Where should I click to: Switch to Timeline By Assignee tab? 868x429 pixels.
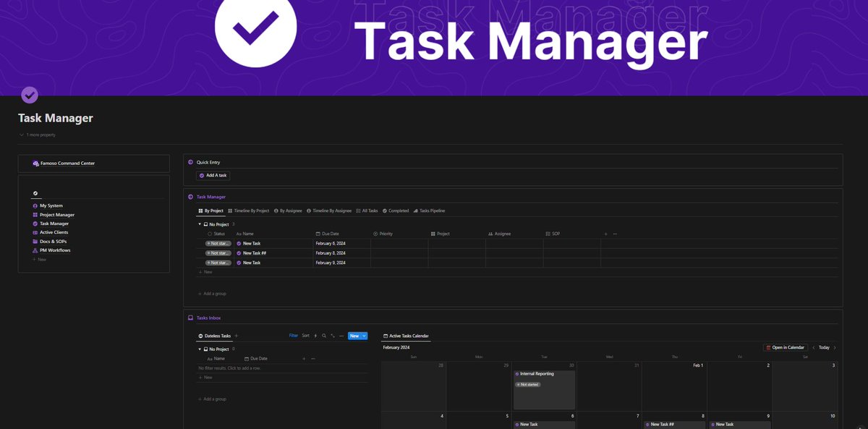pyautogui.click(x=329, y=211)
